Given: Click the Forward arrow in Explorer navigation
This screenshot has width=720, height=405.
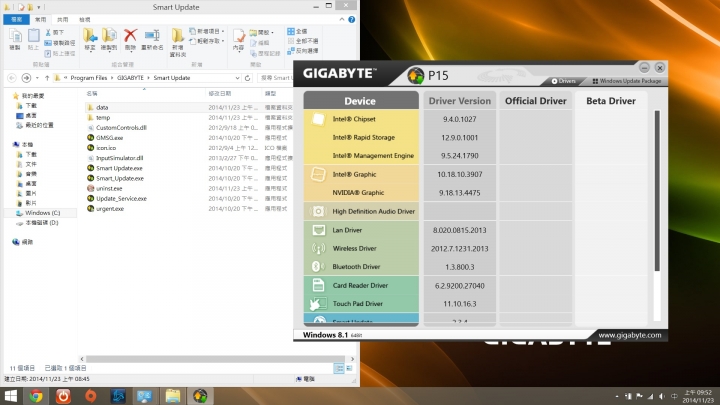Looking at the screenshot, I should pyautogui.click(x=26, y=78).
